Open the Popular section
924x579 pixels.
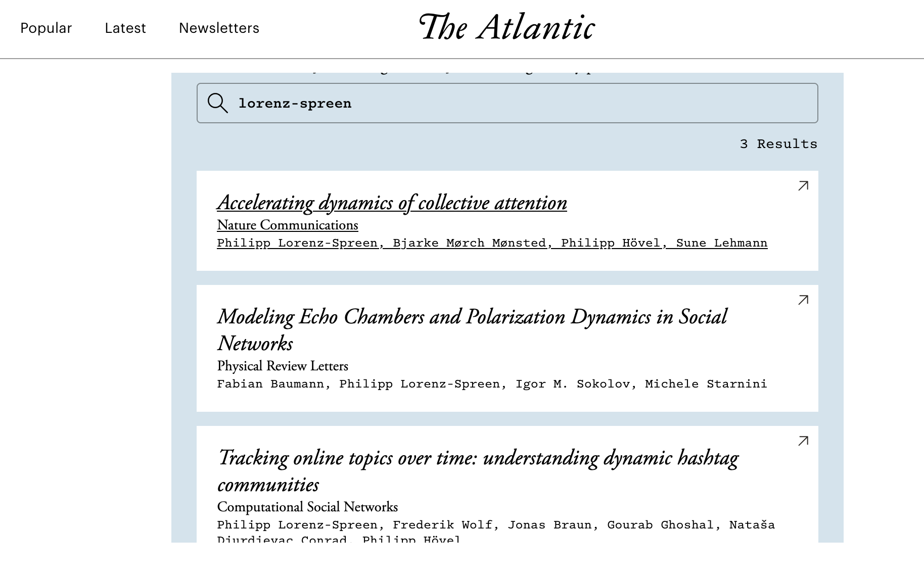[46, 28]
